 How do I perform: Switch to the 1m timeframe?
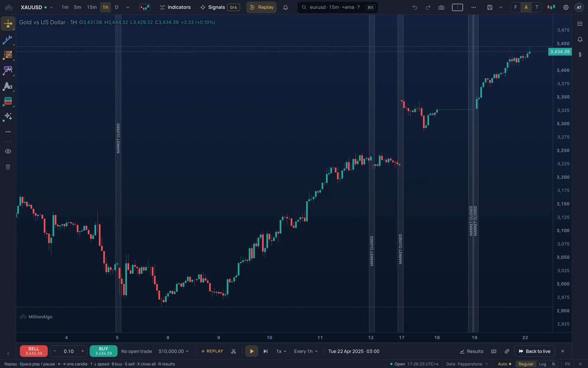tap(65, 7)
